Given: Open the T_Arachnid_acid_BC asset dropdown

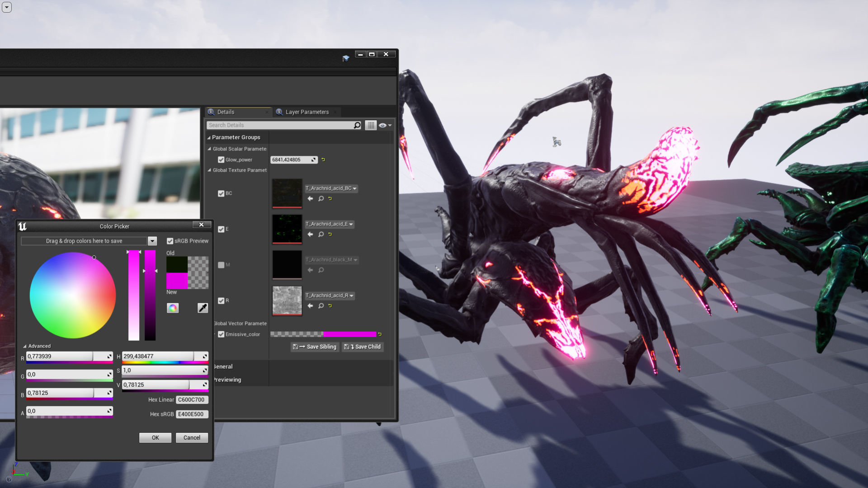Looking at the screenshot, I should coord(331,188).
